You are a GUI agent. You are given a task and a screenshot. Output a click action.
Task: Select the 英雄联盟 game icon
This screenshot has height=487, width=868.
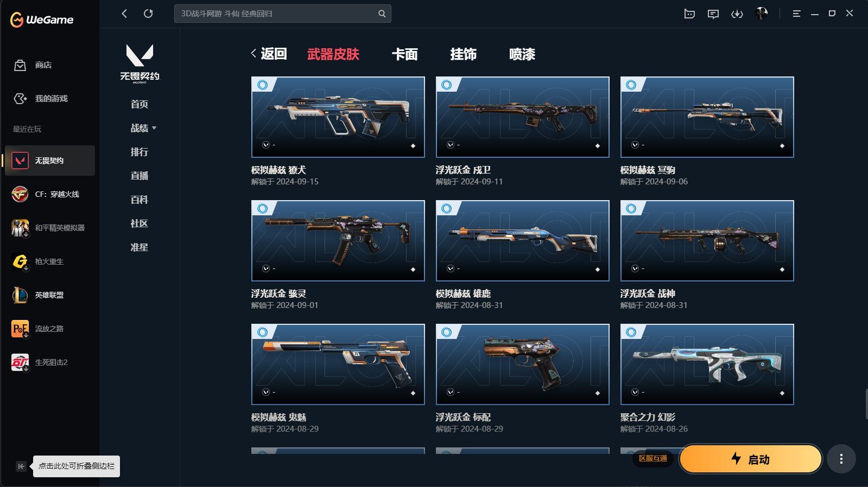point(20,295)
